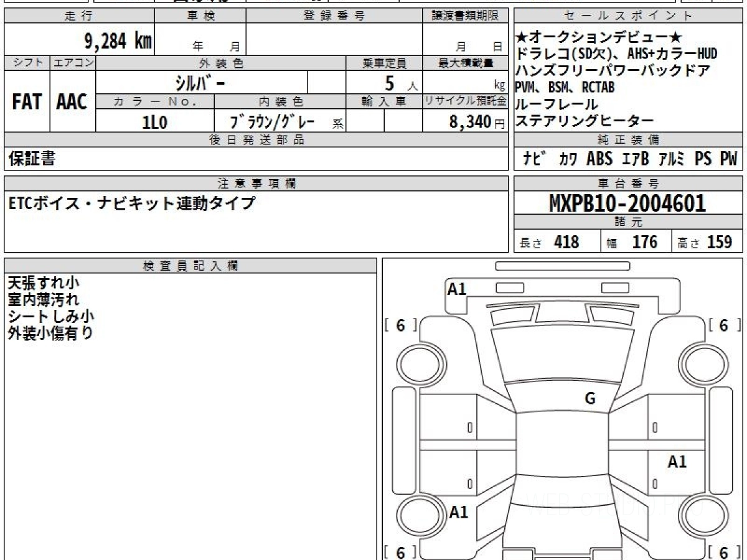The width and height of the screenshot is (747, 560).
Task: Select the 高さ 159 dimension
Action: pos(705,242)
